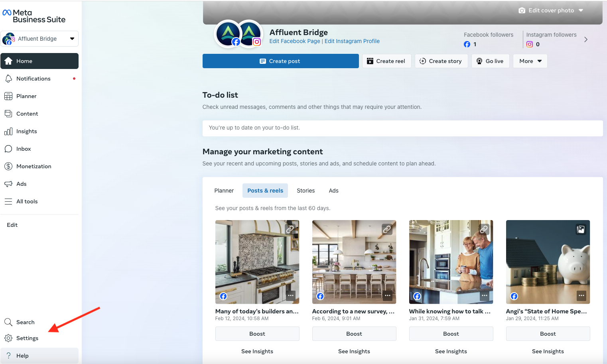Open Edit Instagram Profile link
This screenshot has width=607, height=364.
[x=352, y=41]
